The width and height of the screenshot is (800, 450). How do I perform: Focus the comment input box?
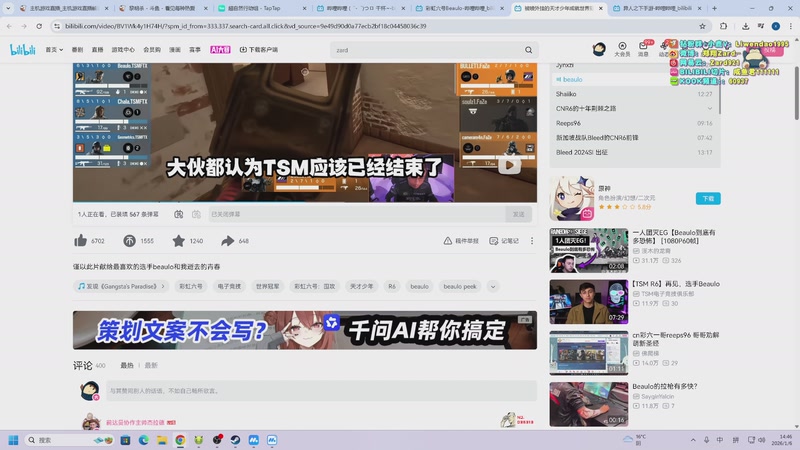(x=321, y=391)
